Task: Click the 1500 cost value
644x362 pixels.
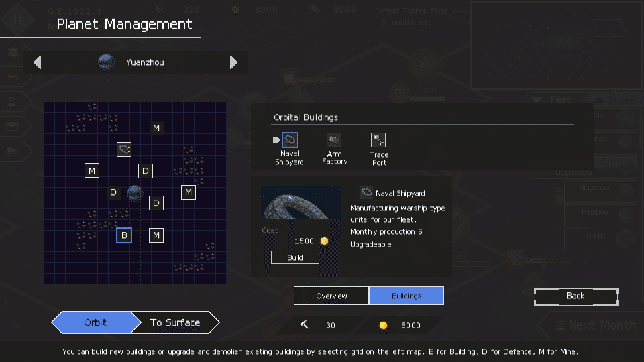Action: pos(304,241)
